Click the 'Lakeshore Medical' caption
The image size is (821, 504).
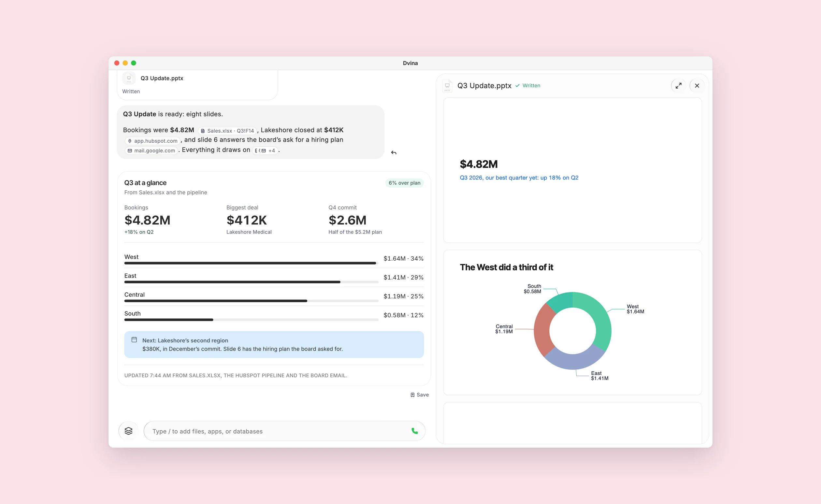tap(249, 232)
